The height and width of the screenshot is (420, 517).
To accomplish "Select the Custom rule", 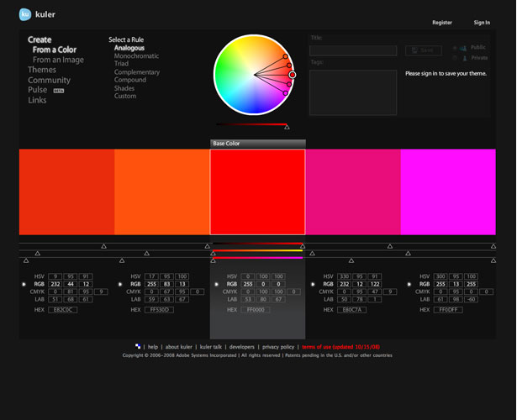I will point(125,97).
